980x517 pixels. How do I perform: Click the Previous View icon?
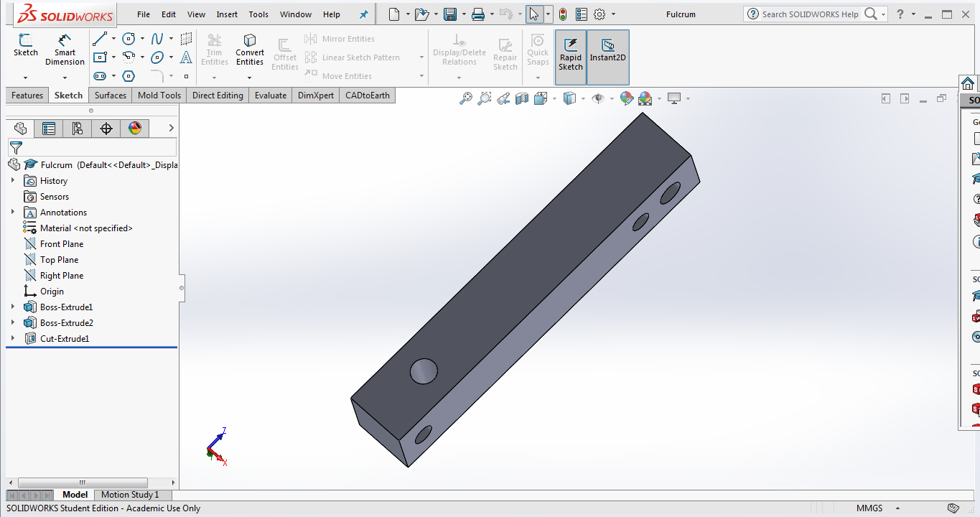503,98
